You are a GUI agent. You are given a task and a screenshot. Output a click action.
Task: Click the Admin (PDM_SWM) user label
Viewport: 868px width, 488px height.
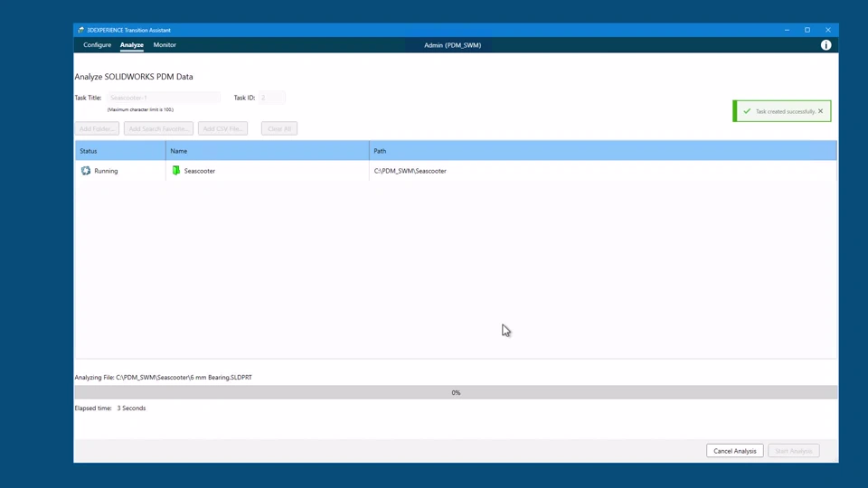tap(452, 45)
